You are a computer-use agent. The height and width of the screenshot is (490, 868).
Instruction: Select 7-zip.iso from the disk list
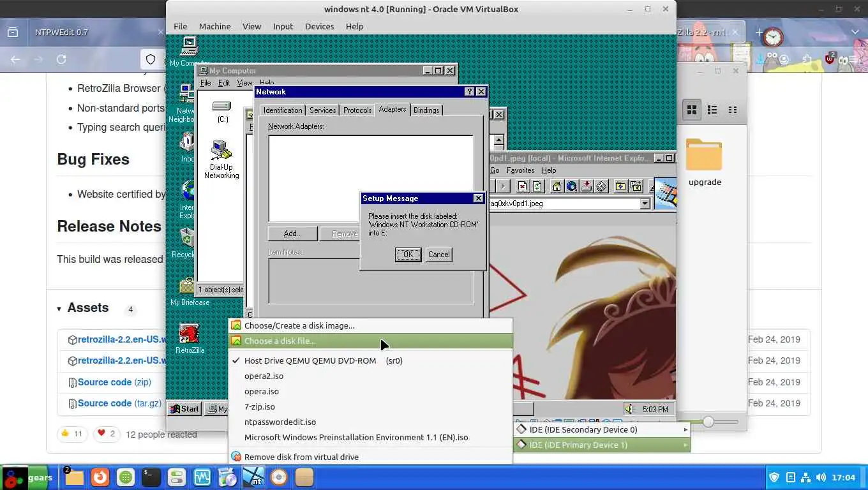point(370,406)
